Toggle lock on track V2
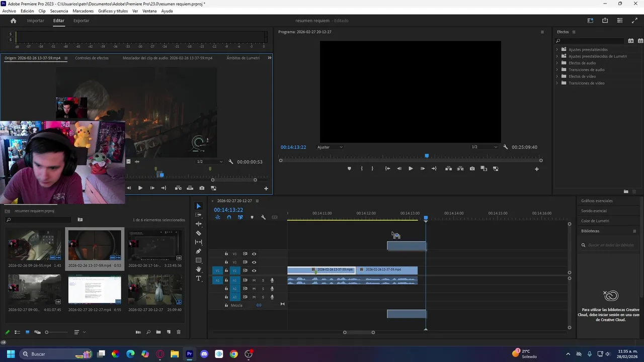Screen dimensions: 644x362 226,262
